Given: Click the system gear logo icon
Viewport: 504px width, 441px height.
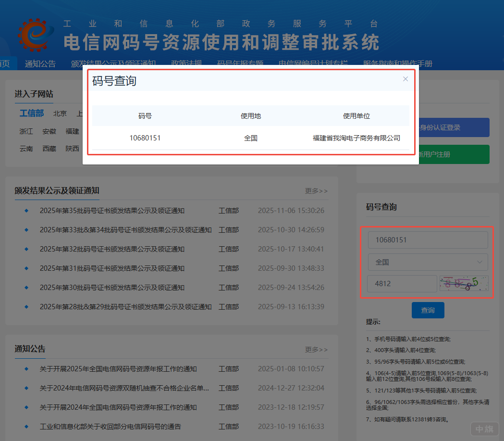Looking at the screenshot, I should (x=33, y=35).
